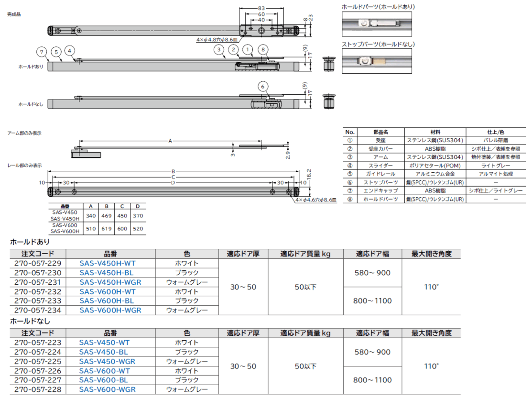The height and width of the screenshot is (400, 532).
Task: Select order code 270-057-225
Action: tap(38, 362)
